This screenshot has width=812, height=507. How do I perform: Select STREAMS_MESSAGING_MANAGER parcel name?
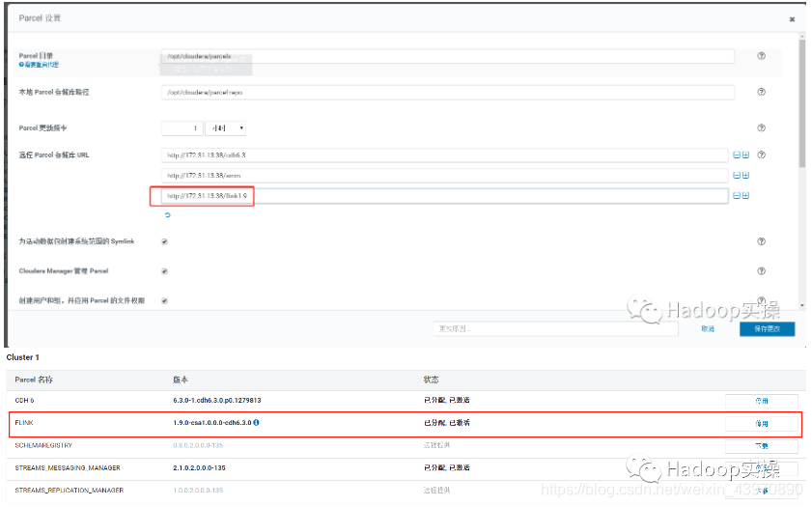click(68, 467)
